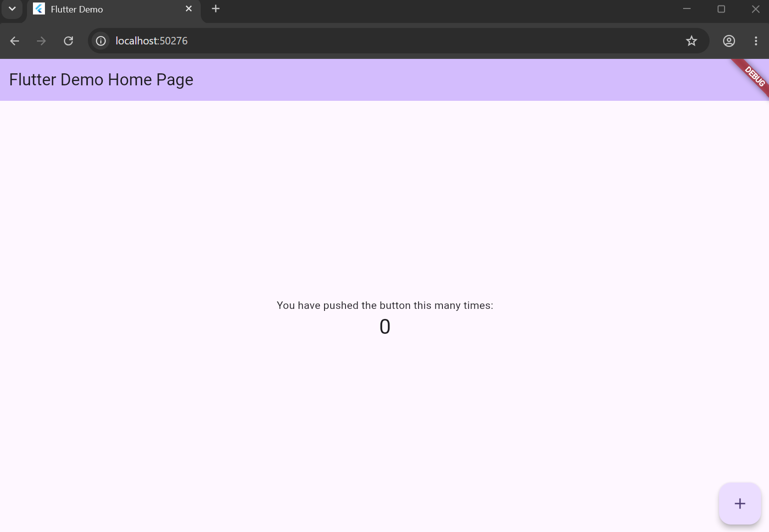Open the Chrome three-dot menu
This screenshot has height=532, width=769.
pos(756,41)
